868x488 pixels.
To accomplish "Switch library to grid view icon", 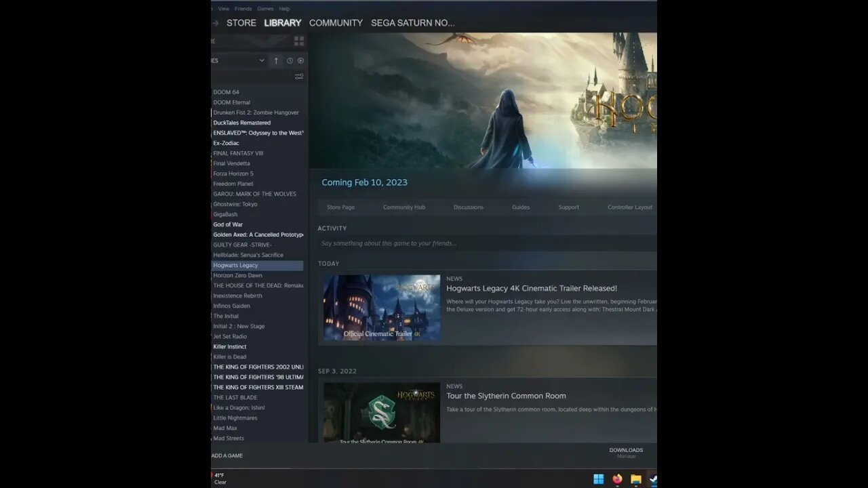I will pos(298,41).
